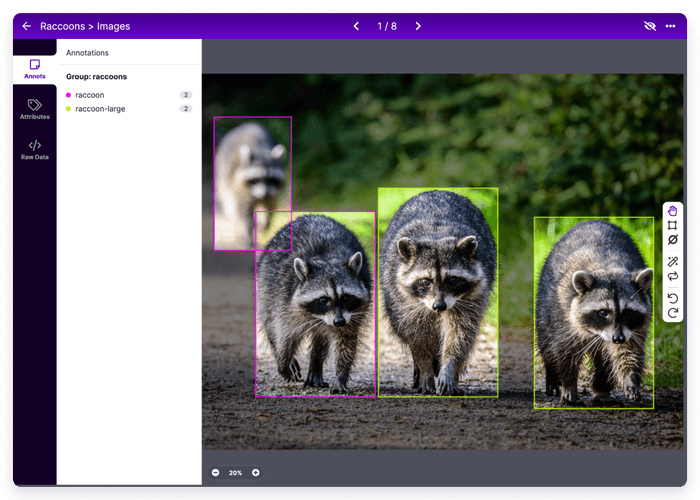Click the null annotation (slashed circle) tool
Image resolution: width=700 pixels, height=500 pixels.
pyautogui.click(x=673, y=240)
